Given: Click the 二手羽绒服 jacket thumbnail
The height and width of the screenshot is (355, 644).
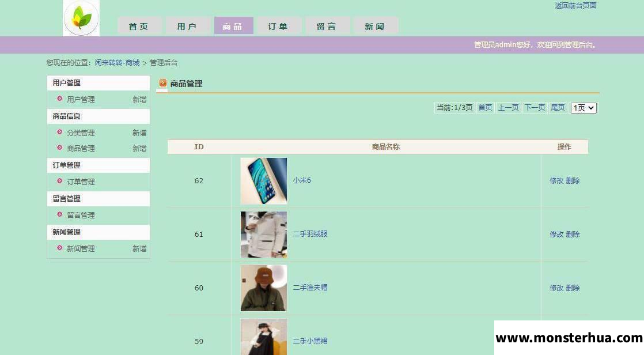Looking at the screenshot, I should pos(264,235).
